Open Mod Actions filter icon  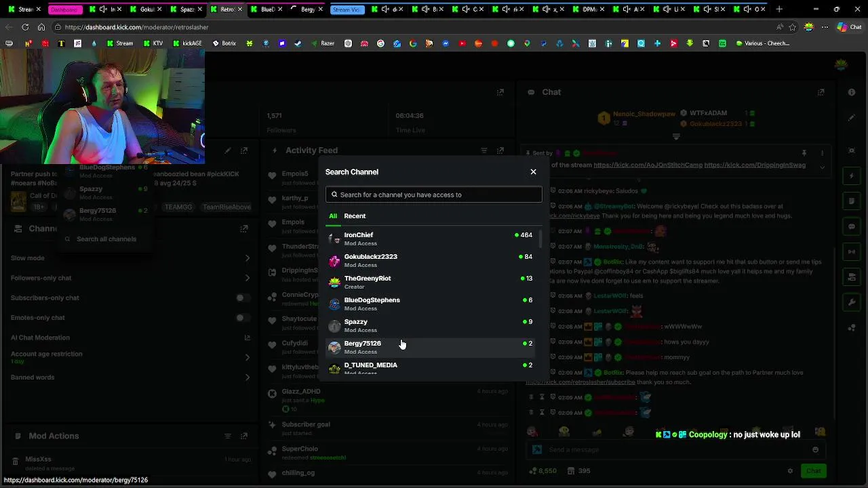(228, 436)
